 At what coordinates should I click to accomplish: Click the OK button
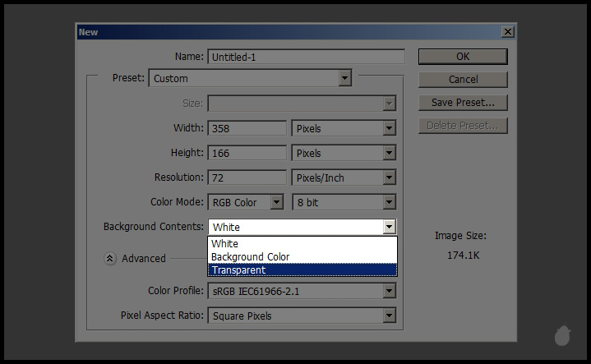[x=462, y=57]
